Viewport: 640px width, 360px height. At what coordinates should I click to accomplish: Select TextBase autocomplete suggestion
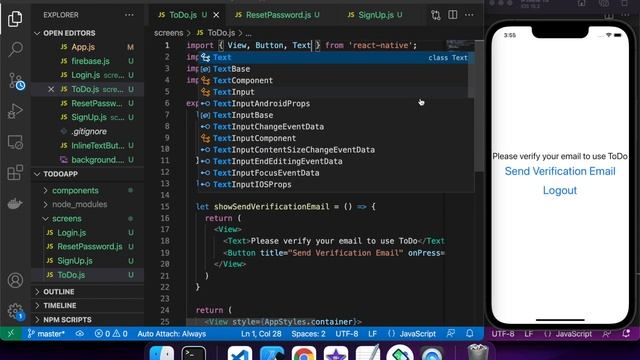tap(334, 69)
